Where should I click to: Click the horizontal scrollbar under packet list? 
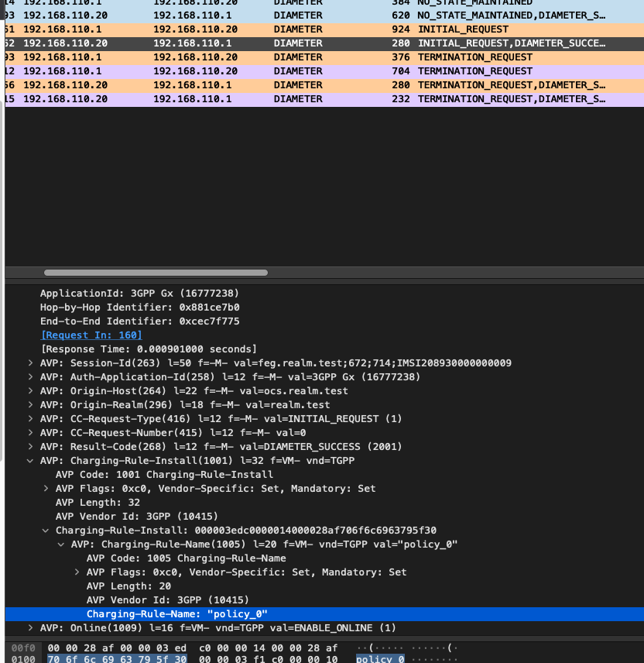pos(155,272)
